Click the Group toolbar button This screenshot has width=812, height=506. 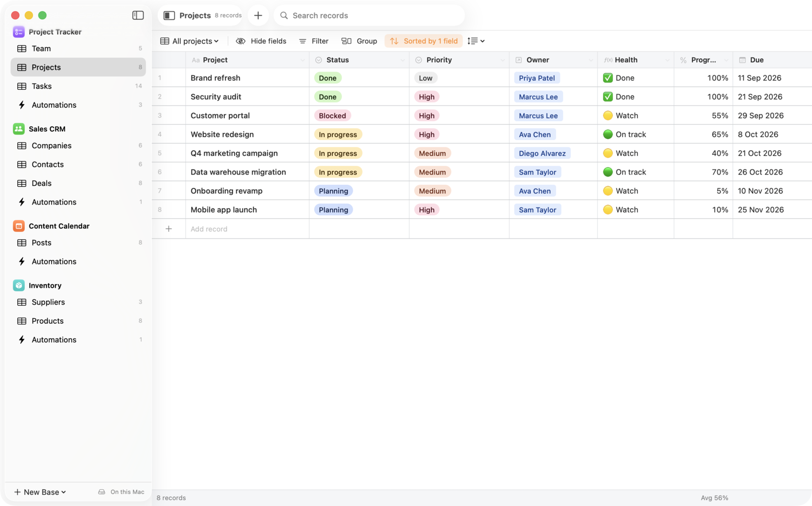click(359, 41)
